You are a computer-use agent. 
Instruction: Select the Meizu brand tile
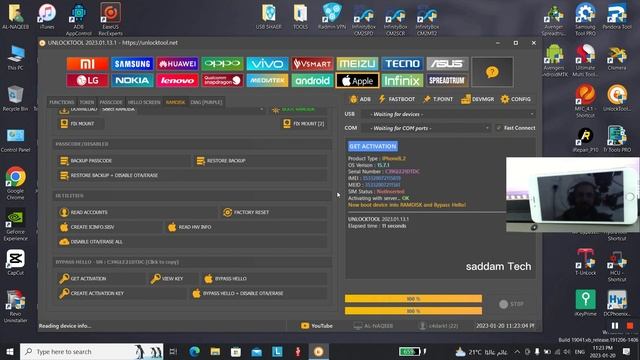357,64
